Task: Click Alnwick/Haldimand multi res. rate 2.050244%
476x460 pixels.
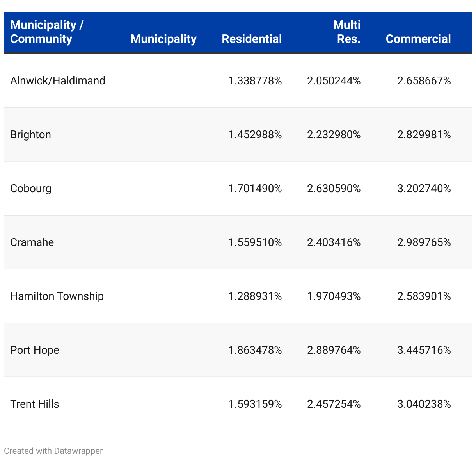Action: click(x=334, y=81)
